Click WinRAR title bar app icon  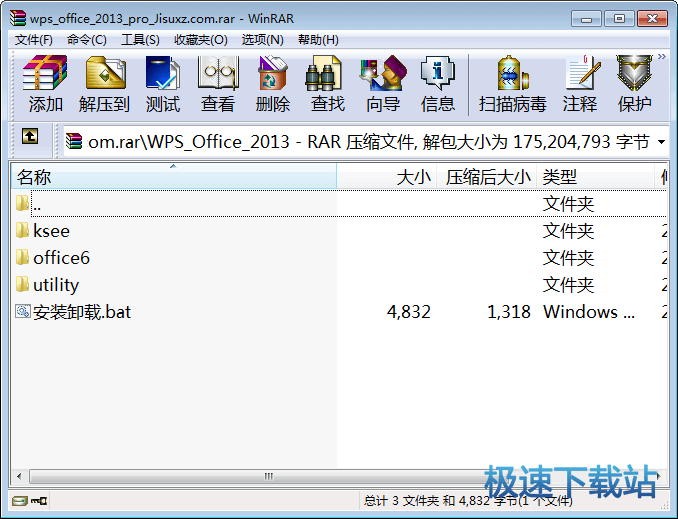click(x=18, y=18)
